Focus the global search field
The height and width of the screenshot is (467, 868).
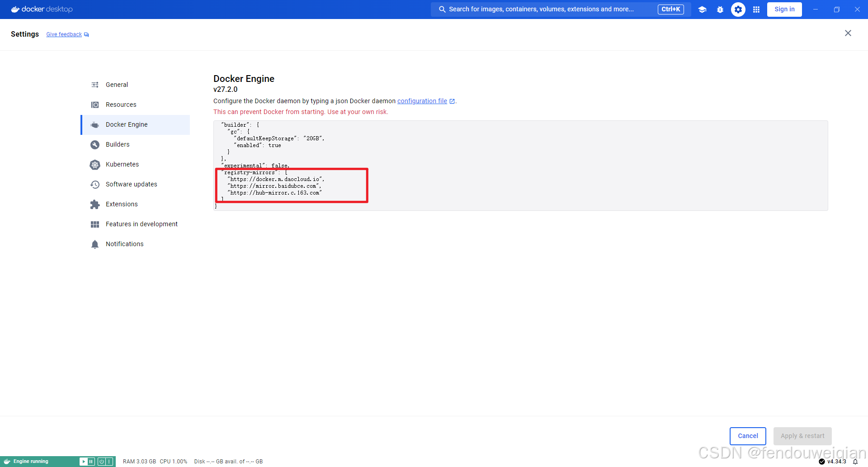click(561, 10)
